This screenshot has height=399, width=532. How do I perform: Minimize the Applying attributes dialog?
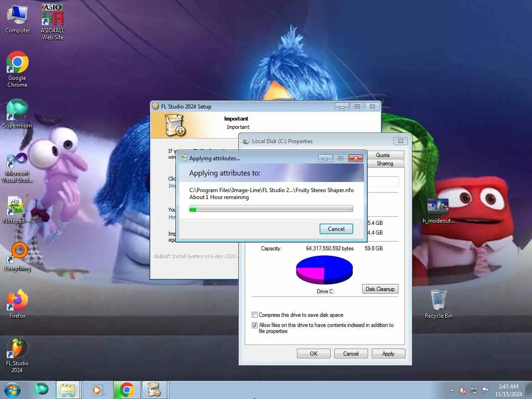point(325,158)
